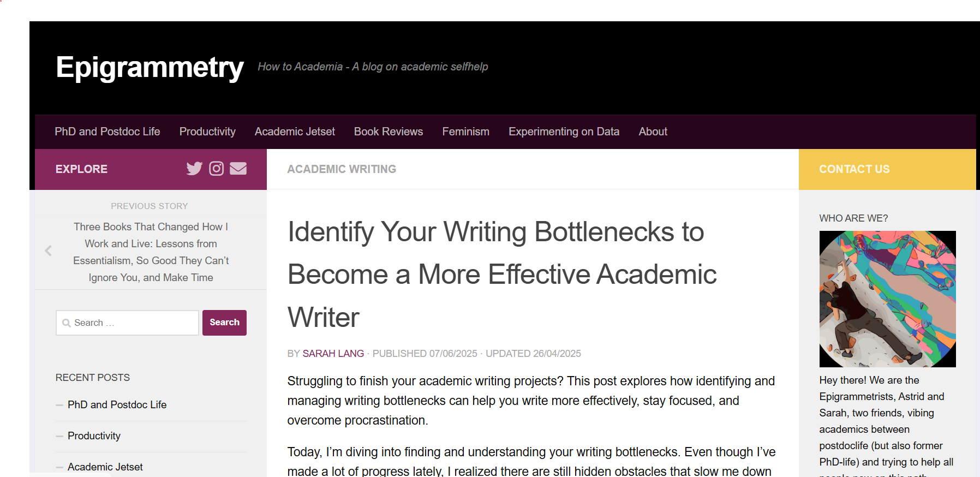Click the magnifier icon in search box
980x477 pixels.
[67, 323]
